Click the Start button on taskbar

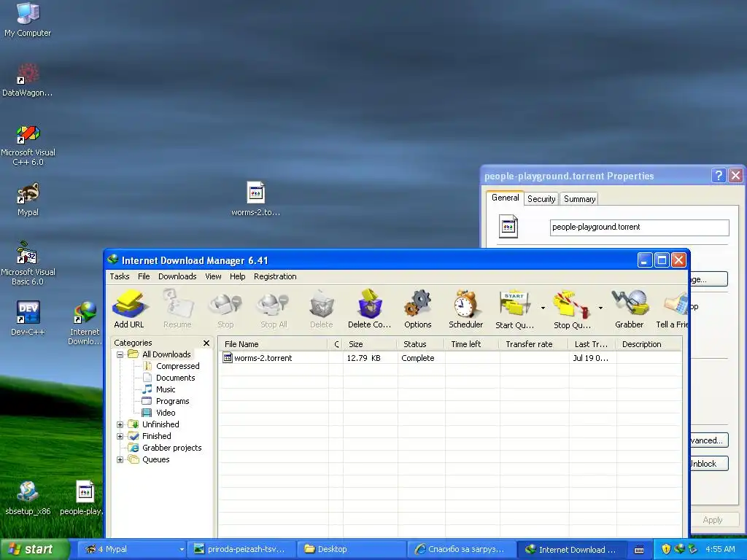(x=34, y=549)
